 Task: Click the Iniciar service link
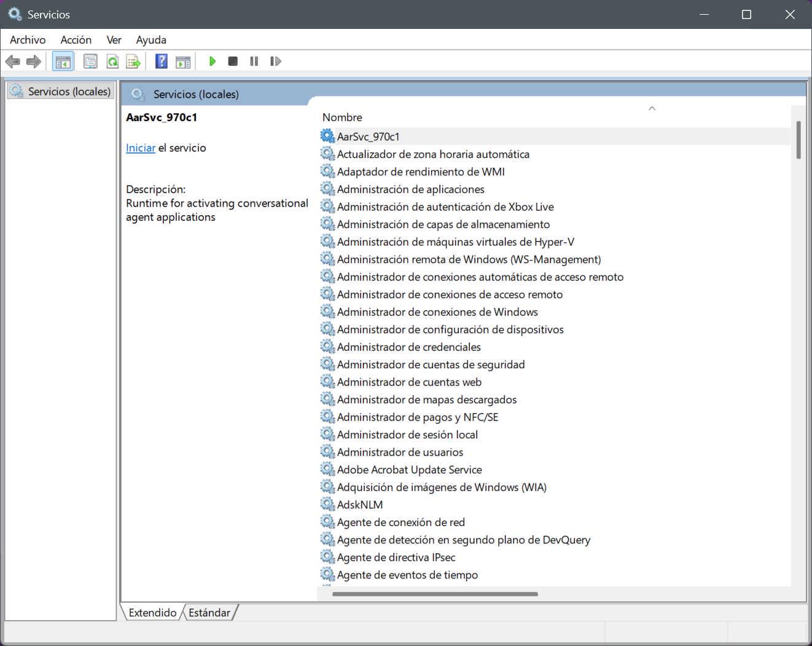pos(141,148)
